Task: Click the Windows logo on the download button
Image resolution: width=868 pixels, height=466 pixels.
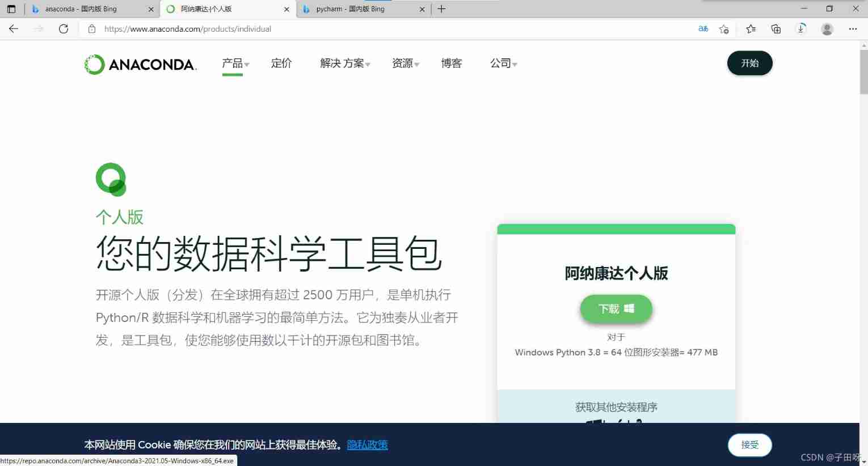Action: pos(629,308)
